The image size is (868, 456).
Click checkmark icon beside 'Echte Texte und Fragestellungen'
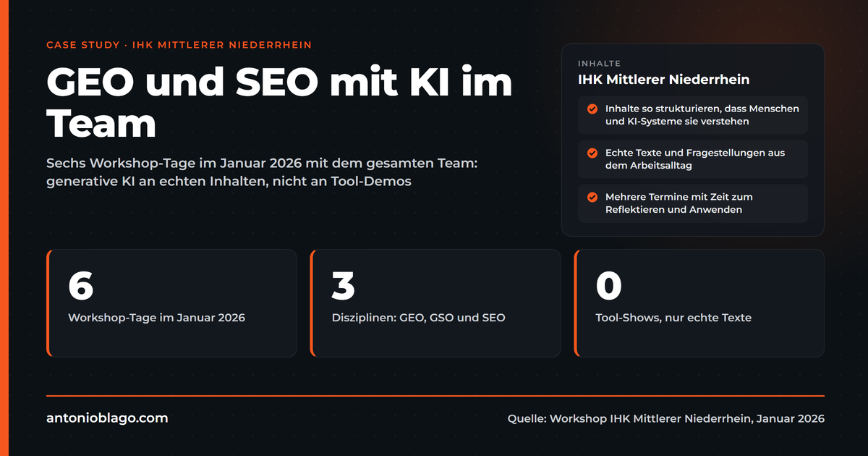coord(592,153)
